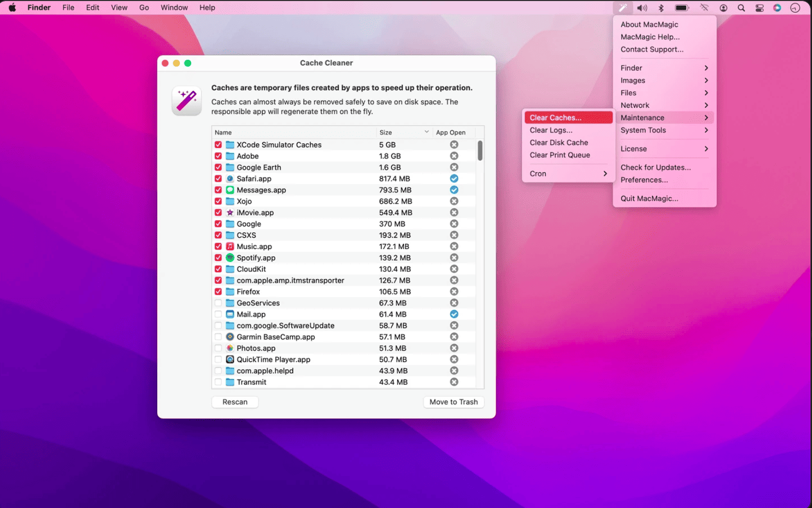Choose Clear Logs... menu entry

[x=568, y=130]
